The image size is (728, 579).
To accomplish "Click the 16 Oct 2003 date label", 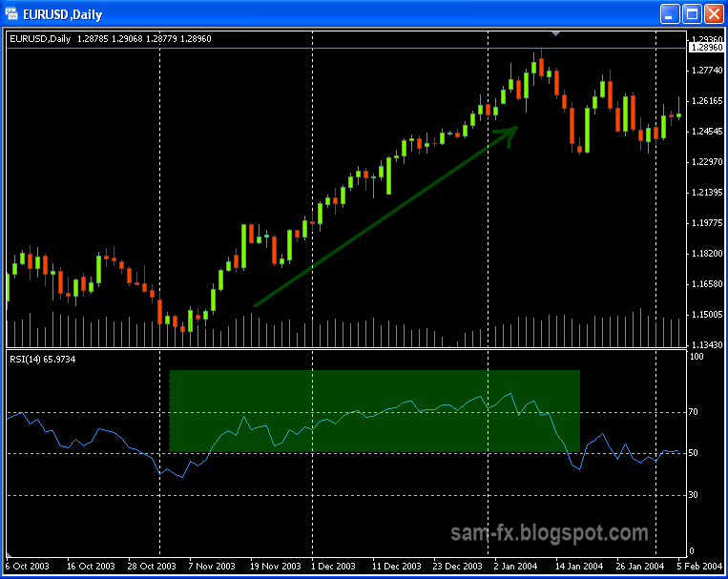I will 91,566.
